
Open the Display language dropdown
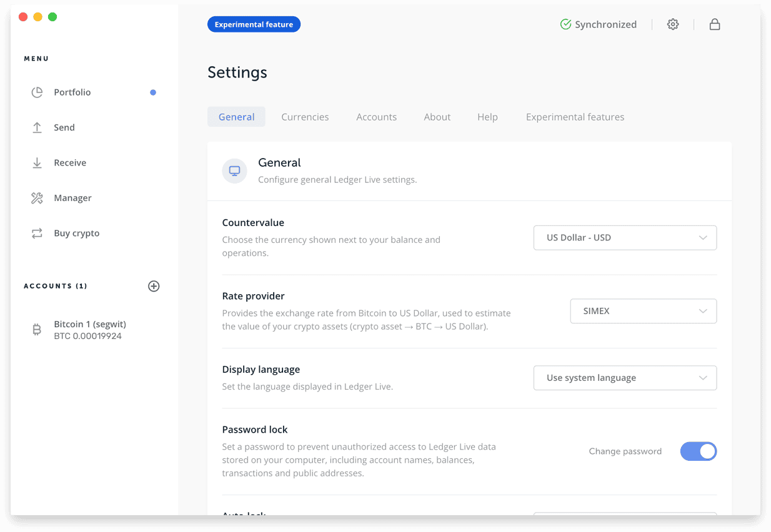(x=625, y=378)
